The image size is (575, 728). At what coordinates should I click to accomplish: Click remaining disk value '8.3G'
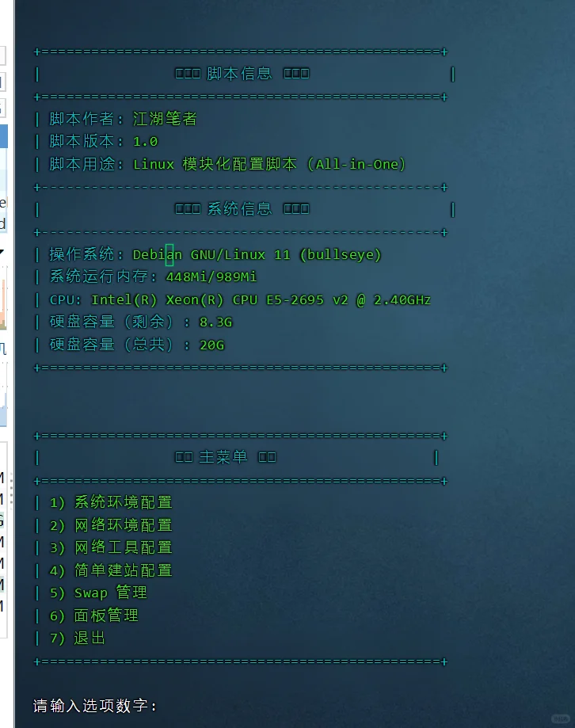pos(215,322)
